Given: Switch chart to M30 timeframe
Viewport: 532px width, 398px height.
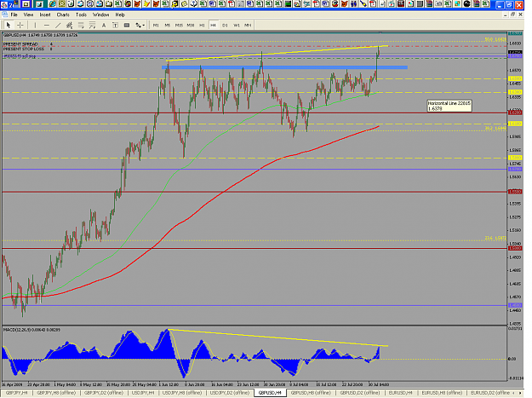Looking at the screenshot, I should pos(191,25).
